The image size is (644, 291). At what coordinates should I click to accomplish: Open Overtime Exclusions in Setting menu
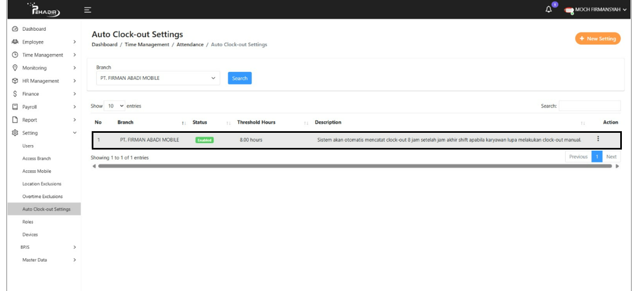[x=42, y=197]
